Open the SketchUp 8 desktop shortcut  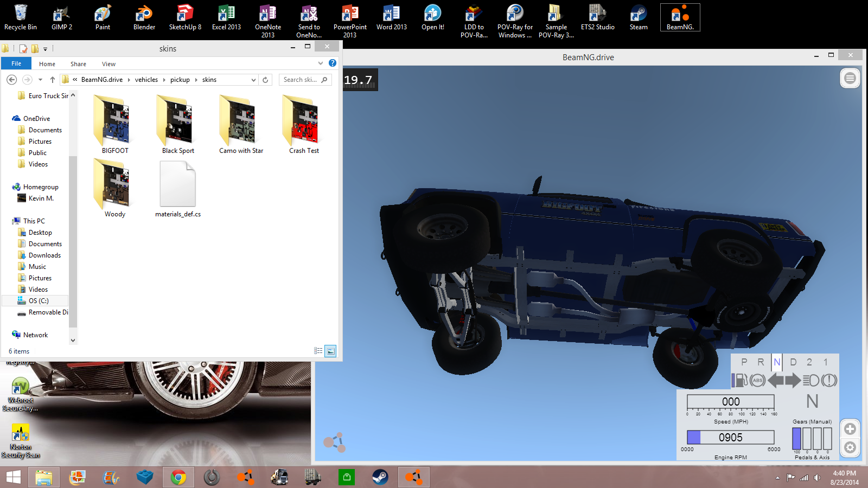click(185, 18)
